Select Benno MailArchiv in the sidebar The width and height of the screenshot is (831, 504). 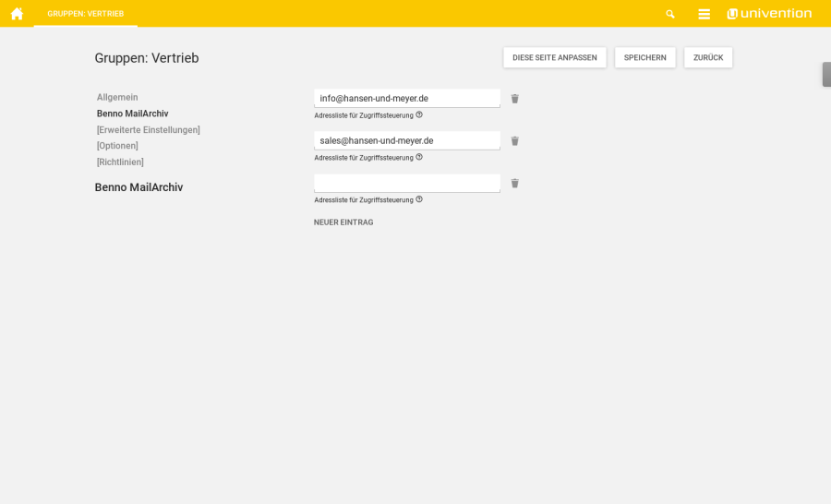click(x=132, y=114)
